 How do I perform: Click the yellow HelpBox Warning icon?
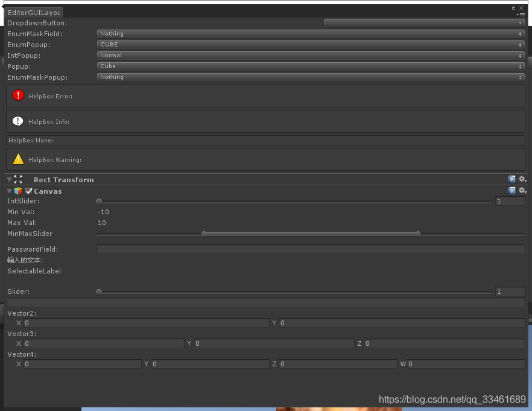point(18,159)
